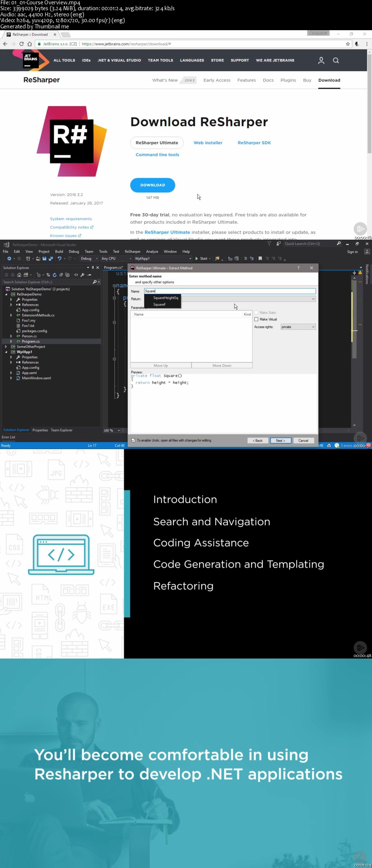Click the blue DOWNLOAD button
The image size is (372, 868).
[153, 185]
